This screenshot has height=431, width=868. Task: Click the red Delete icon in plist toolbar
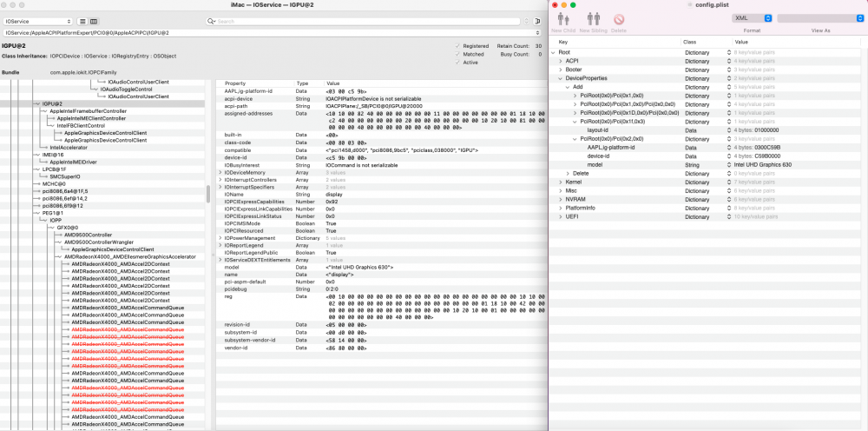(x=619, y=19)
